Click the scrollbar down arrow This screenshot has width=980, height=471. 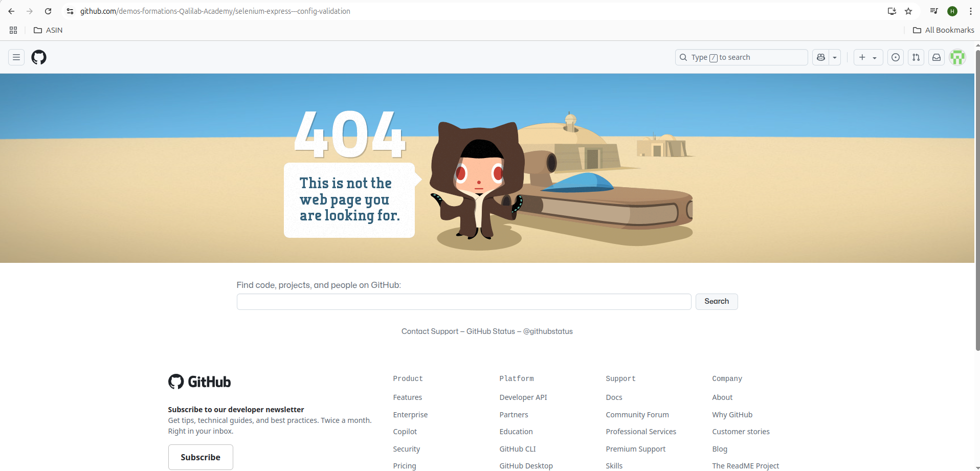point(977,468)
